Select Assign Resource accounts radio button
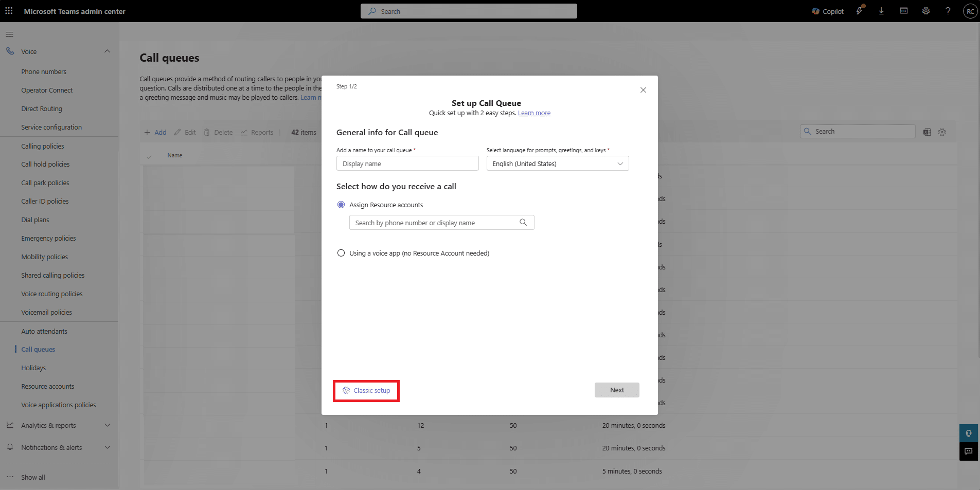 click(x=341, y=205)
